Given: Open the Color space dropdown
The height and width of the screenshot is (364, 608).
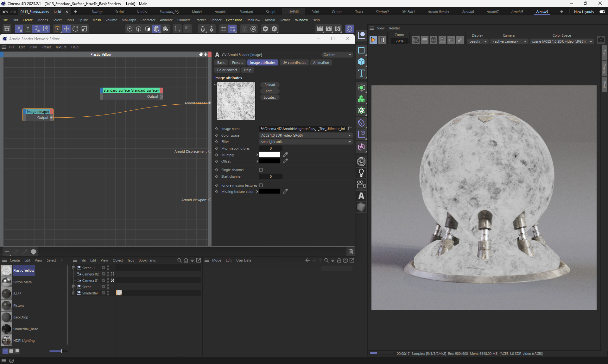Looking at the screenshot, I should point(305,135).
